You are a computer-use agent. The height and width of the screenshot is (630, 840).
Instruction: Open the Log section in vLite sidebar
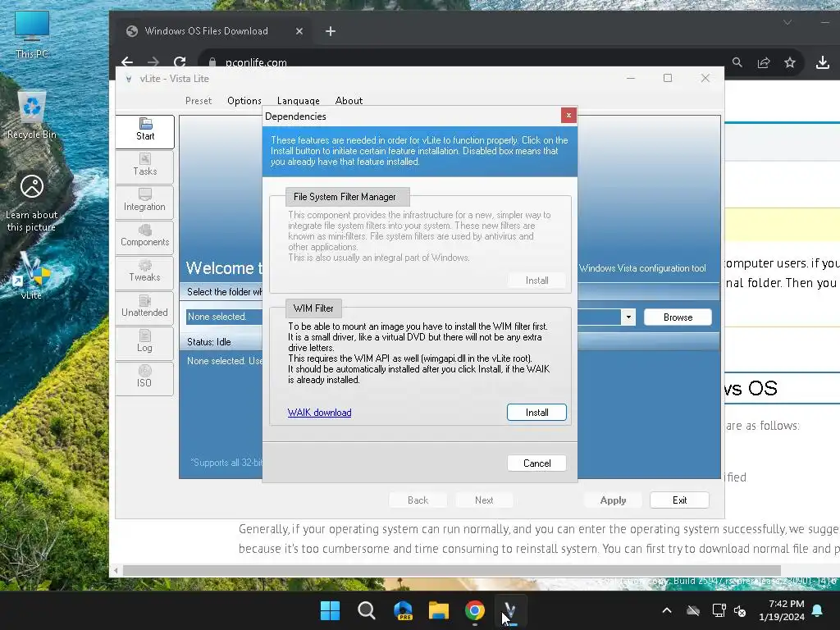pos(144,344)
